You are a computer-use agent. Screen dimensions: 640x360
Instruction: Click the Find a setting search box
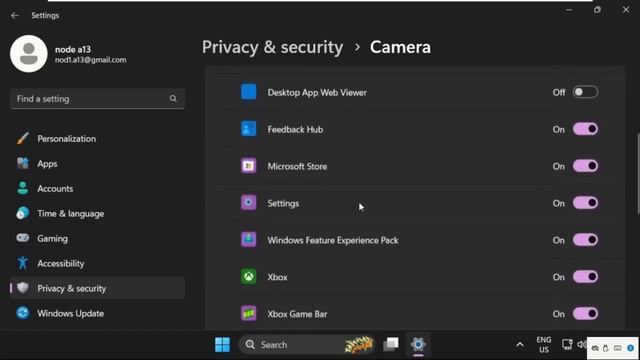tap(98, 99)
